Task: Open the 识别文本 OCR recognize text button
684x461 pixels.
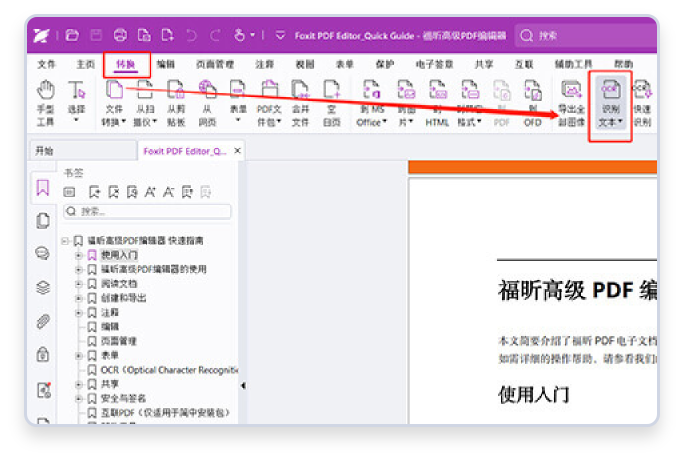Action: click(x=610, y=103)
